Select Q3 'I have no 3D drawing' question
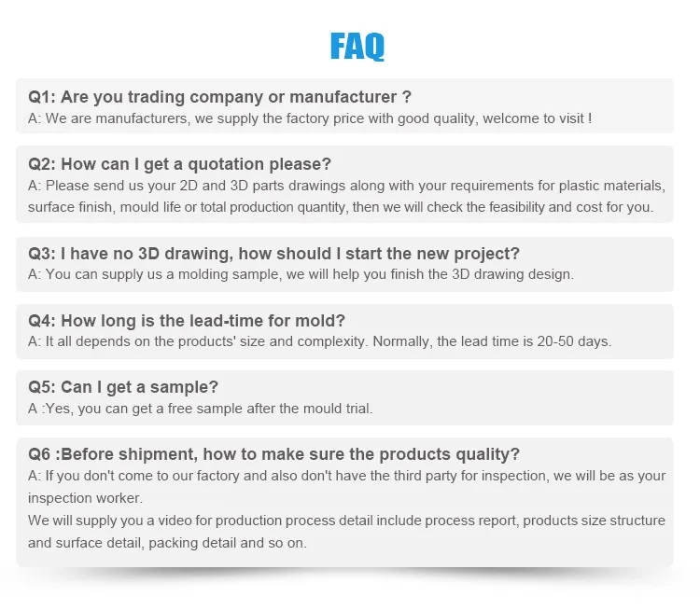Screen dimensions: 700x611 point(273,253)
